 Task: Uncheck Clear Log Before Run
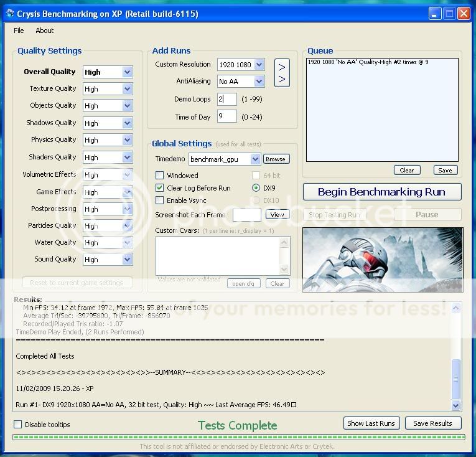[160, 188]
